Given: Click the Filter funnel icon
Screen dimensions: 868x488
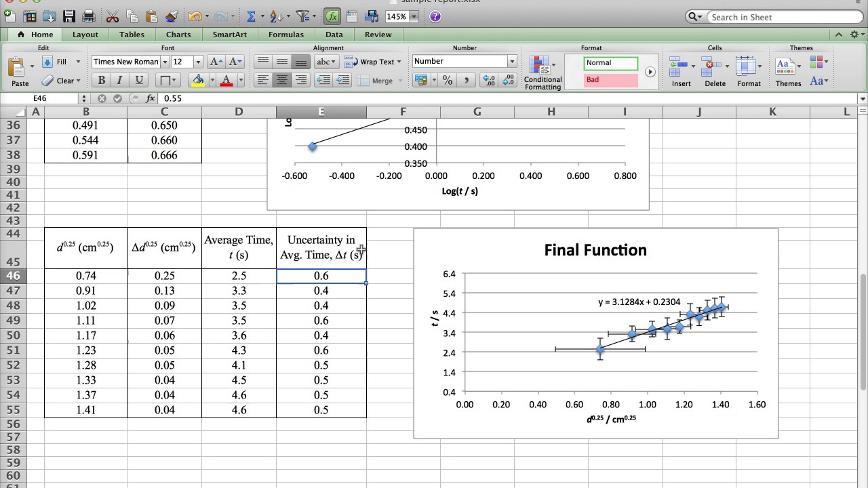Looking at the screenshot, I should [x=302, y=16].
